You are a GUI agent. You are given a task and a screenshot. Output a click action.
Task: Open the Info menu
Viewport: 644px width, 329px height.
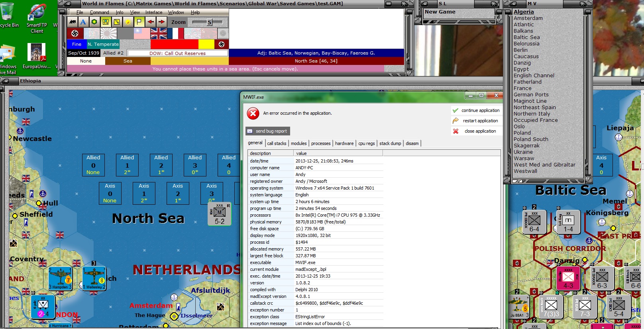point(120,12)
